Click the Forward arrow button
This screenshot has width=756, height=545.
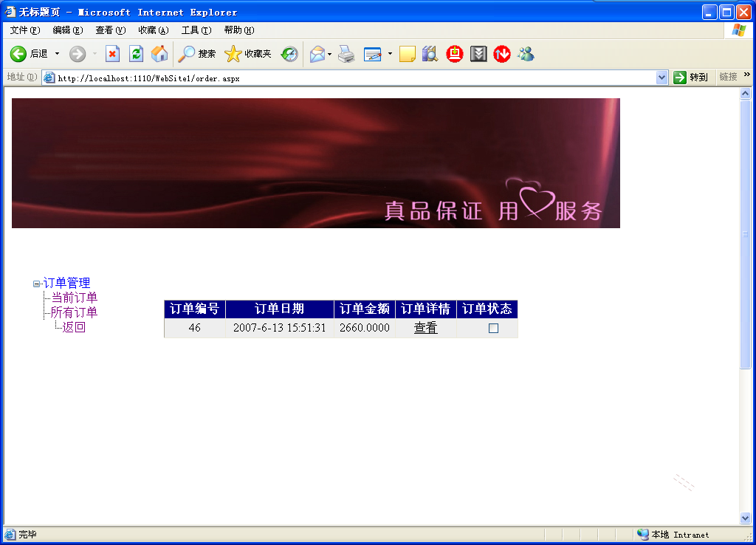[77, 53]
